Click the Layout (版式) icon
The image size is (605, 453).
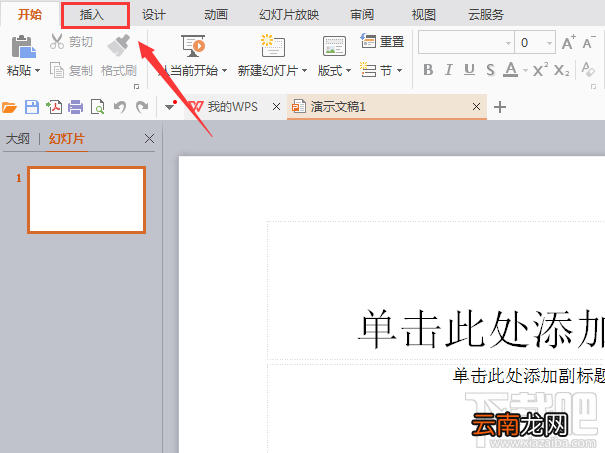tap(334, 46)
